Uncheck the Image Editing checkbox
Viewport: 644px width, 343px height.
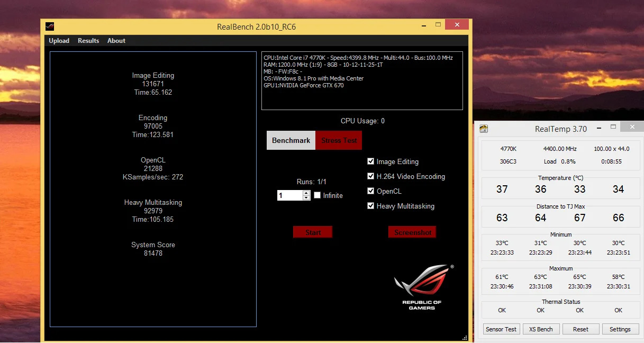pos(371,161)
